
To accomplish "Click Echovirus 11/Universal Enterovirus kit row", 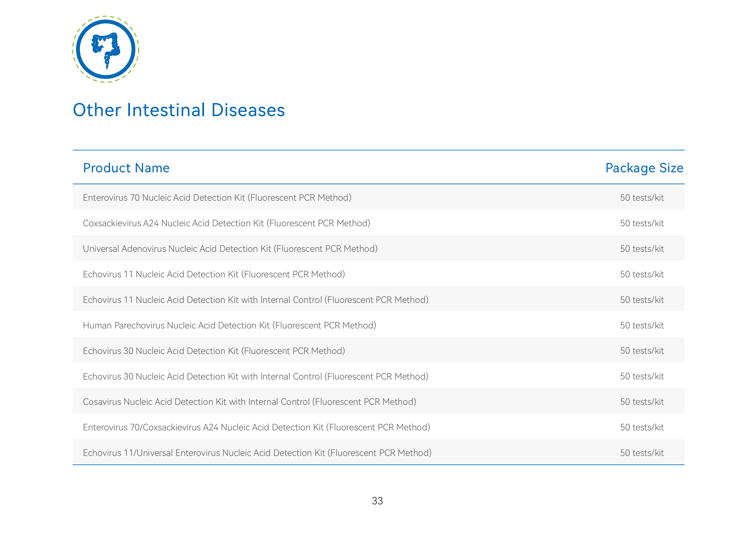I will coord(378,453).
